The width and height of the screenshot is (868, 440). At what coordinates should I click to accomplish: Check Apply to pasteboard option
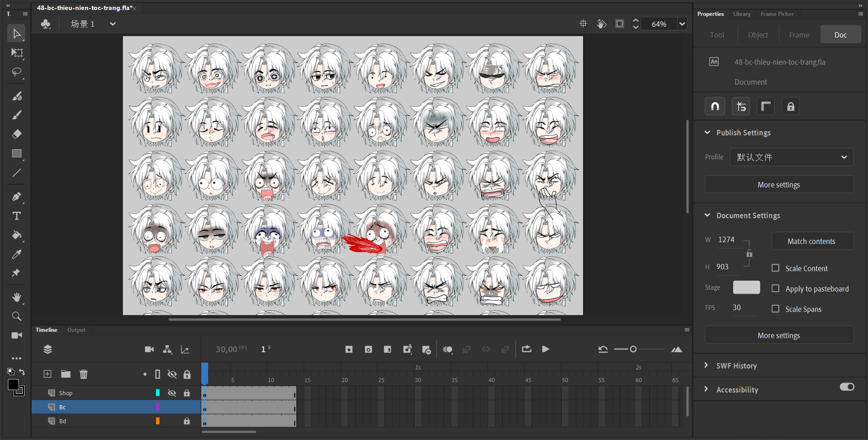point(775,288)
